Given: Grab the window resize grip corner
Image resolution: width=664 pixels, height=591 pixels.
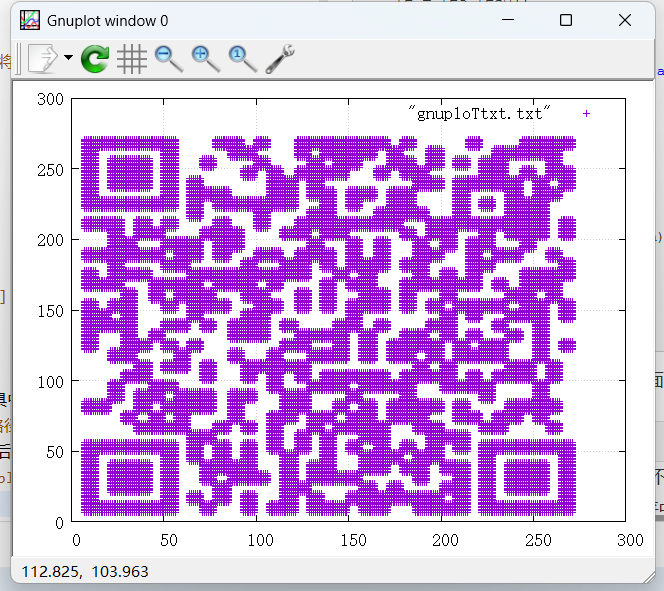Looking at the screenshot, I should (x=649, y=577).
